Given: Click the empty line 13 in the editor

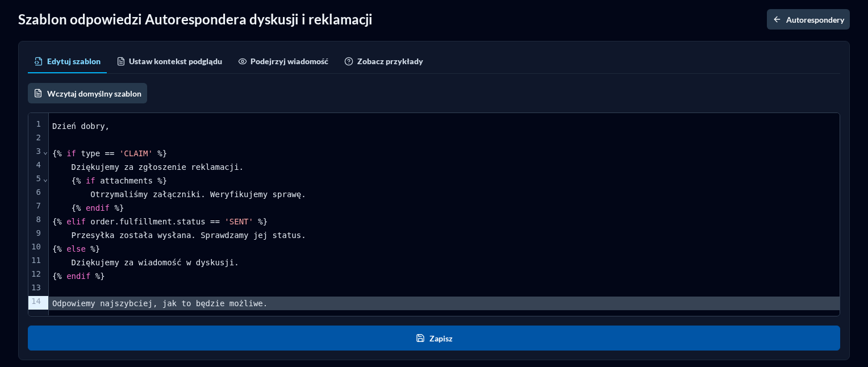Looking at the screenshot, I should pos(444,290).
